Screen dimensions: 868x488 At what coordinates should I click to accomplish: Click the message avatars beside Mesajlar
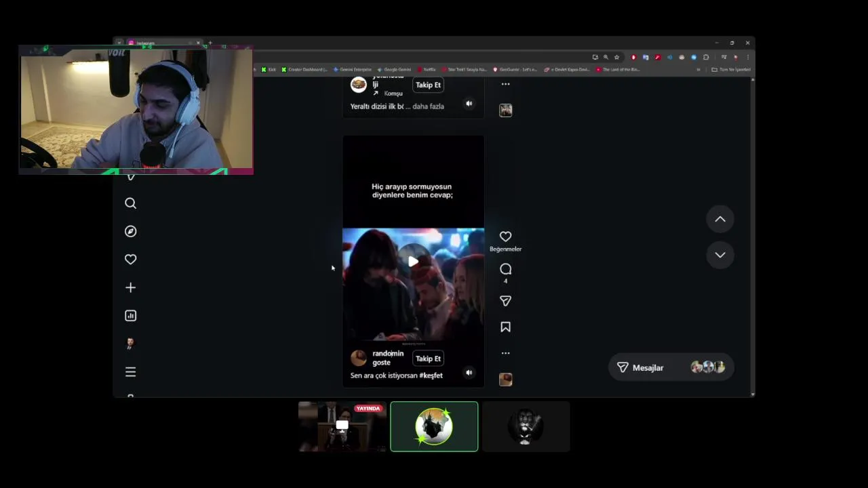pos(708,367)
